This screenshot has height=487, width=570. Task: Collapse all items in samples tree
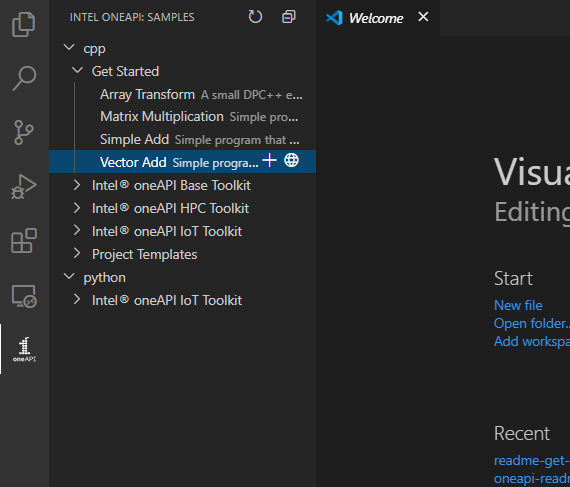(x=289, y=17)
